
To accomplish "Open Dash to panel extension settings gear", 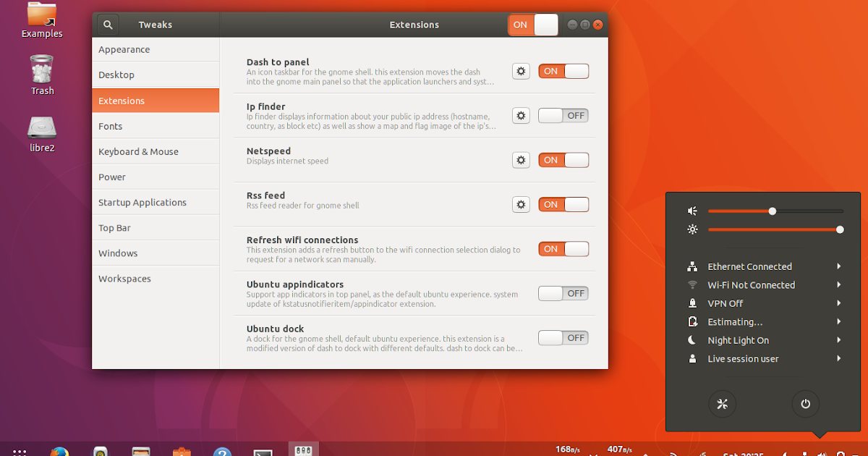I will point(521,71).
